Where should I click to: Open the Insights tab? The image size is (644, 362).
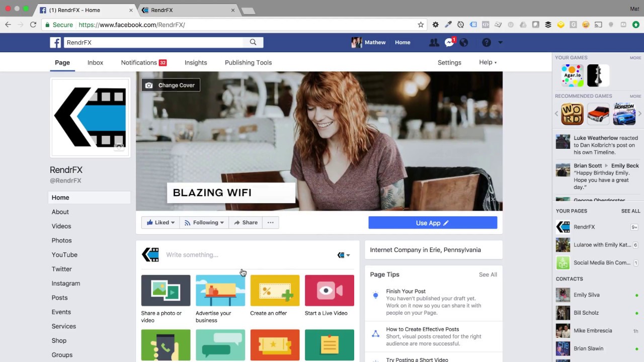pyautogui.click(x=196, y=63)
